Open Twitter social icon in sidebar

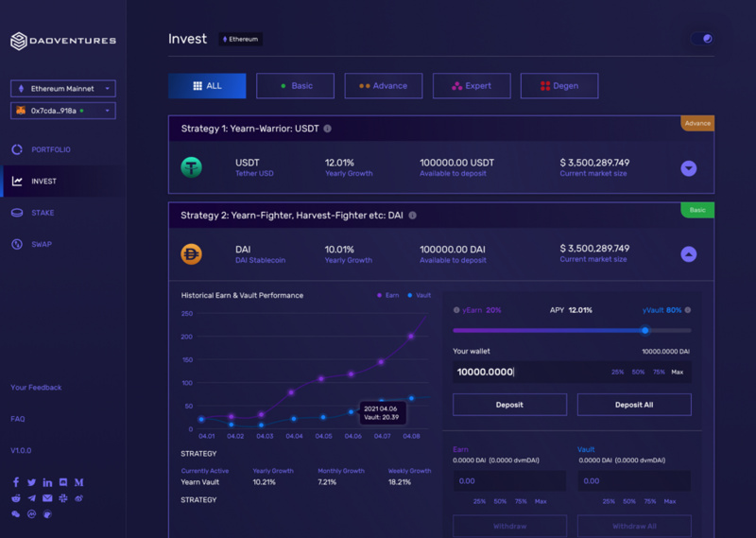tap(31, 482)
